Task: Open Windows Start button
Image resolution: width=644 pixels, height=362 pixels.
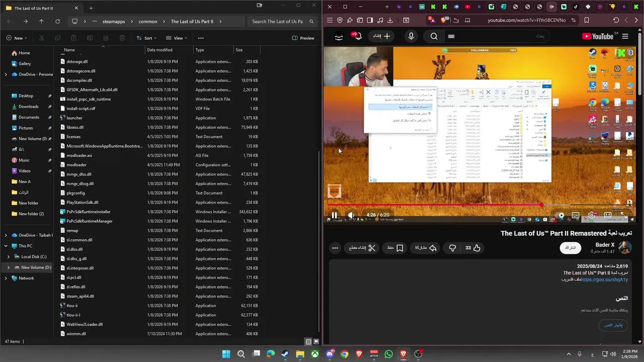Action: point(226,354)
